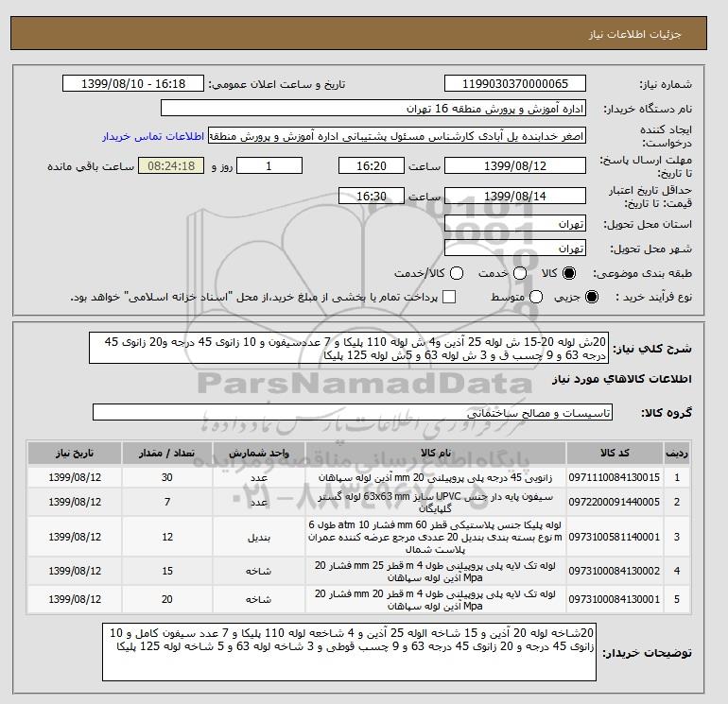The width and height of the screenshot is (728, 704).
Task: Click the goods group field تاسیسات و مصالح ساختمانی
Action: pyautogui.click(x=353, y=413)
